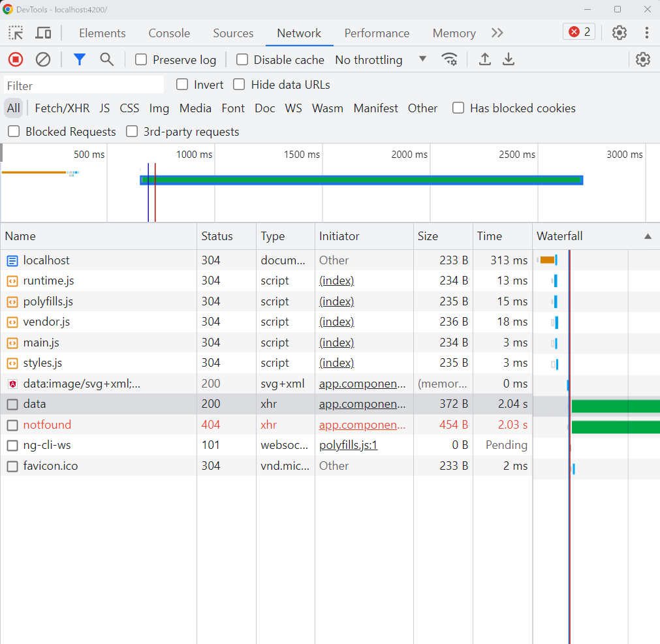Export HAR file with download arrow
This screenshot has height=644, width=660.
pos(509,59)
